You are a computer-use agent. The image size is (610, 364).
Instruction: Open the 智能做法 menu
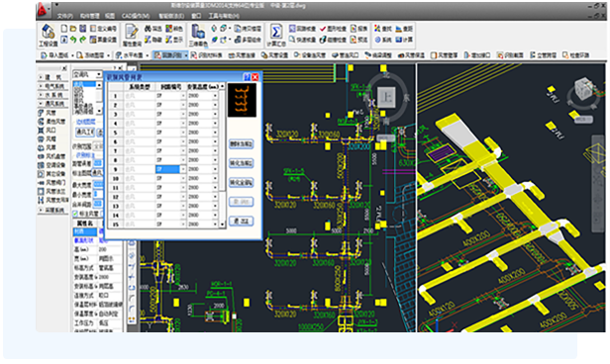pyautogui.click(x=171, y=16)
